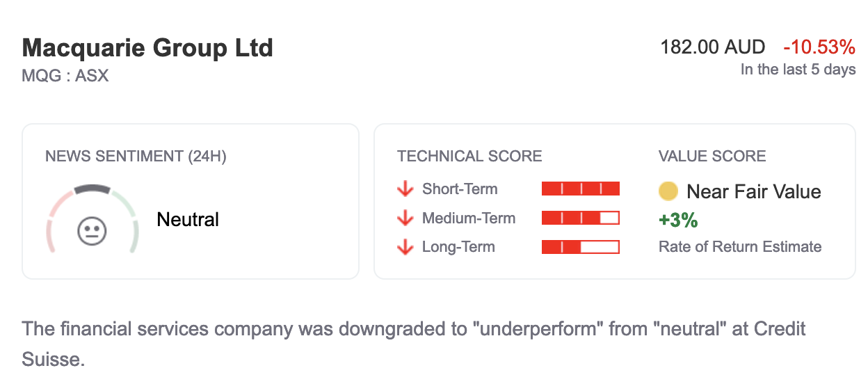Screen dimensions: 868x391
Task: Click the neutral face sentiment icon
Action: [x=92, y=232]
